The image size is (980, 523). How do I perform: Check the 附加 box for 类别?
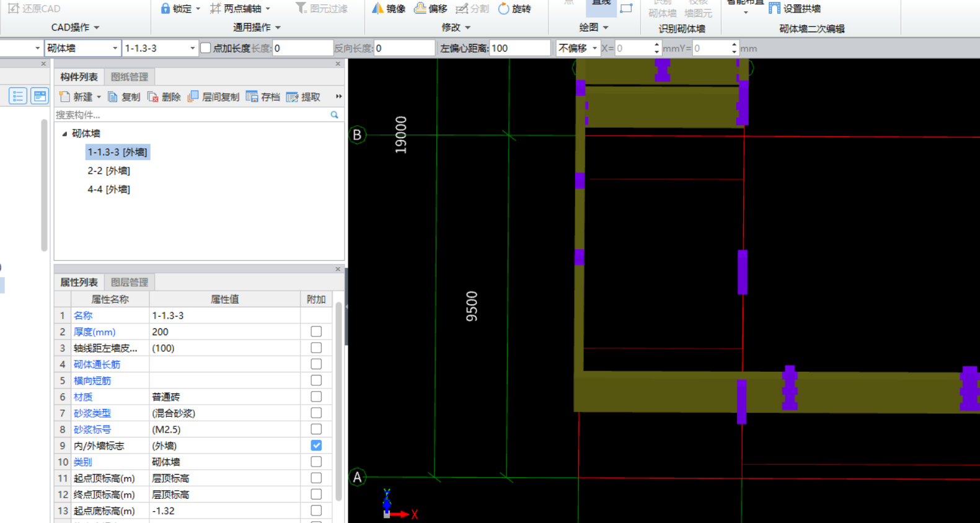(x=316, y=462)
